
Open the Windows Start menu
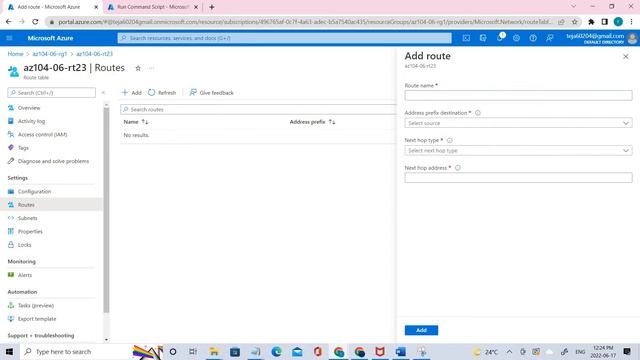9,351
